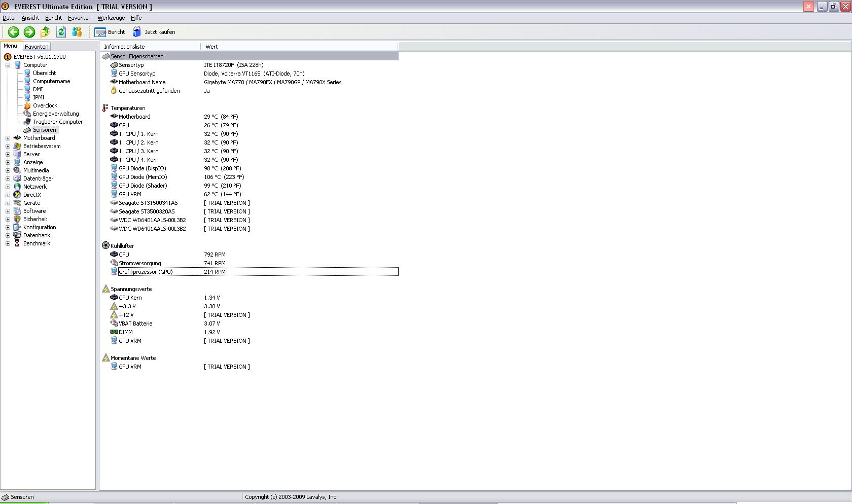Select the Übersicht icon in the tree

(x=27, y=73)
